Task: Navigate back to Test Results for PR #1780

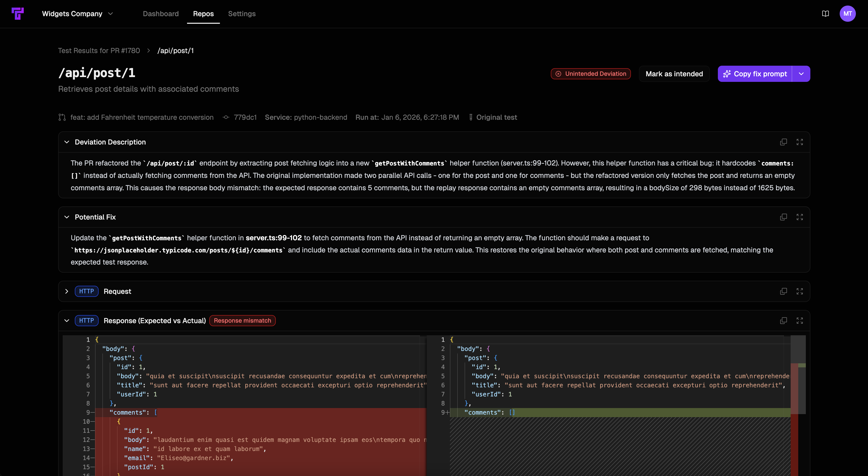Action: coord(99,51)
